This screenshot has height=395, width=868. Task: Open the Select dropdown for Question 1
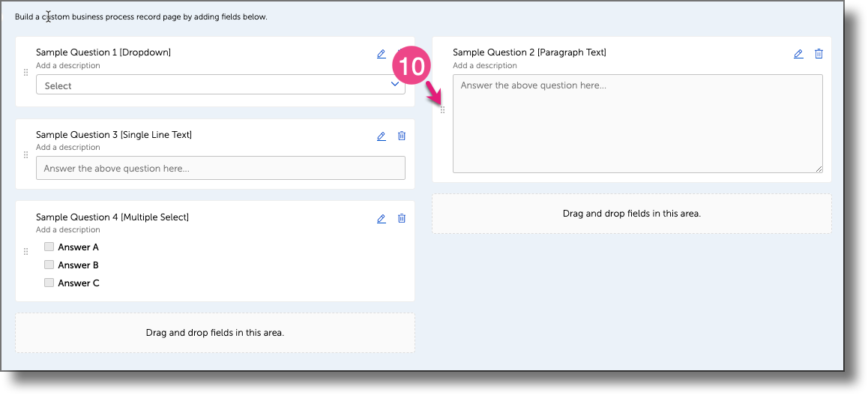coord(220,85)
